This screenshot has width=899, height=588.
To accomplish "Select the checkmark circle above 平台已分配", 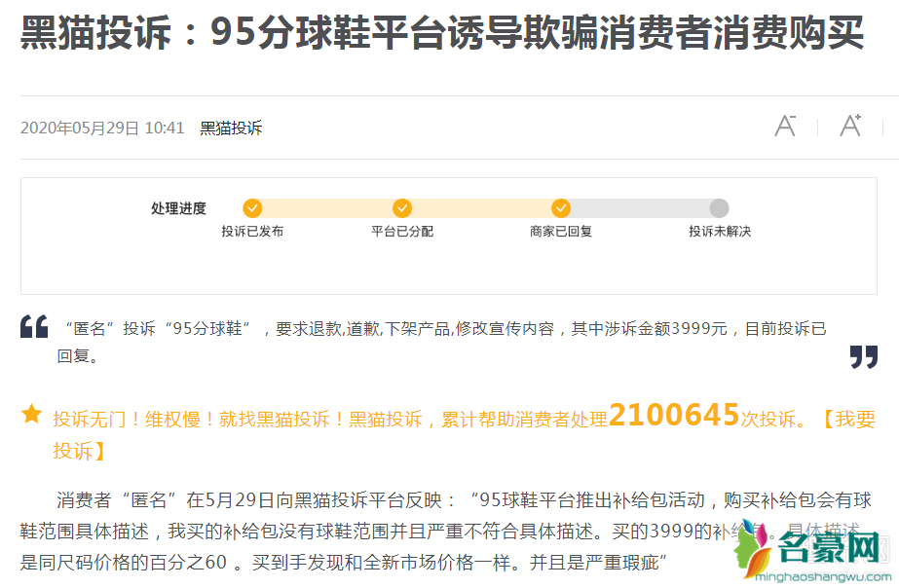I will point(402,208).
